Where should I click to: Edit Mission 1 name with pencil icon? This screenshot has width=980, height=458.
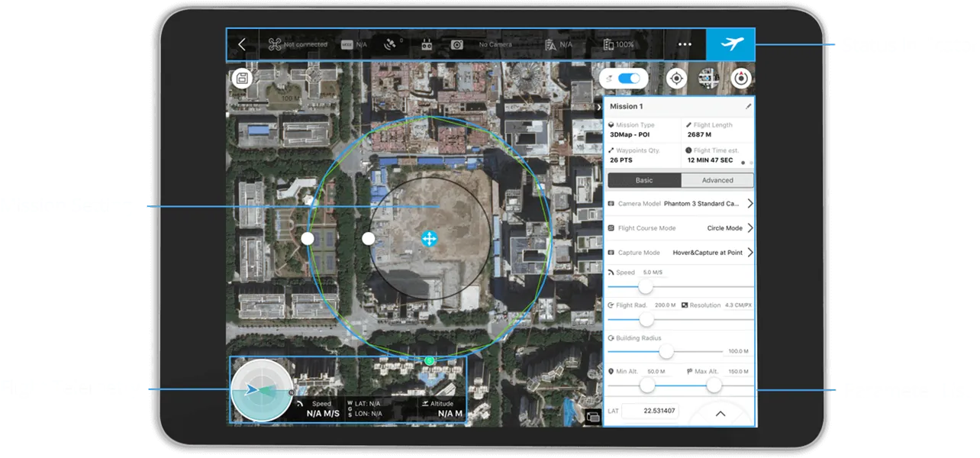click(x=748, y=107)
